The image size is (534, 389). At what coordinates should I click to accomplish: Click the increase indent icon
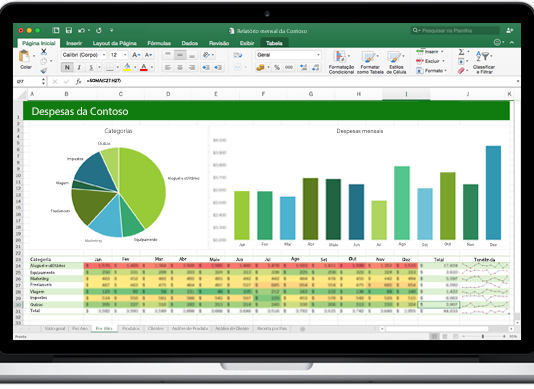(218, 67)
